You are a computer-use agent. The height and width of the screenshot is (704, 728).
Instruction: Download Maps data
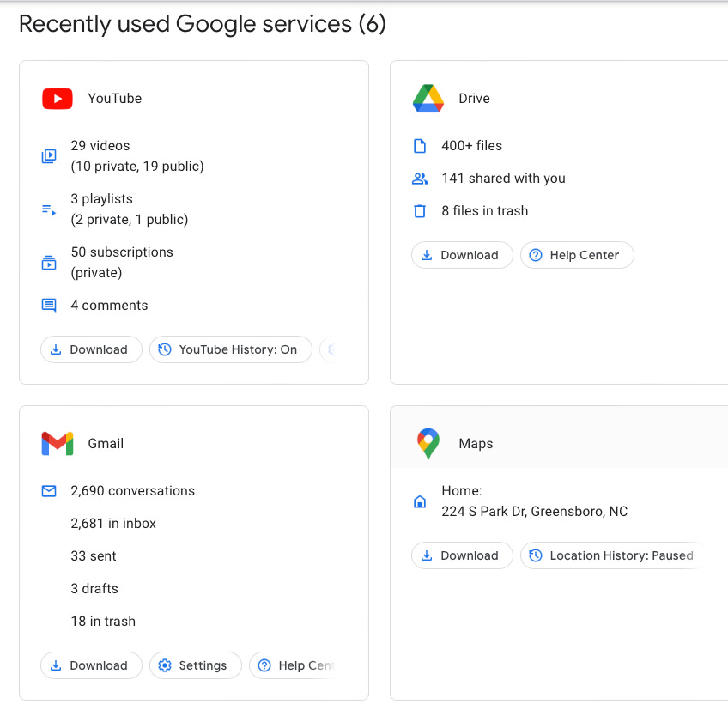pos(462,555)
